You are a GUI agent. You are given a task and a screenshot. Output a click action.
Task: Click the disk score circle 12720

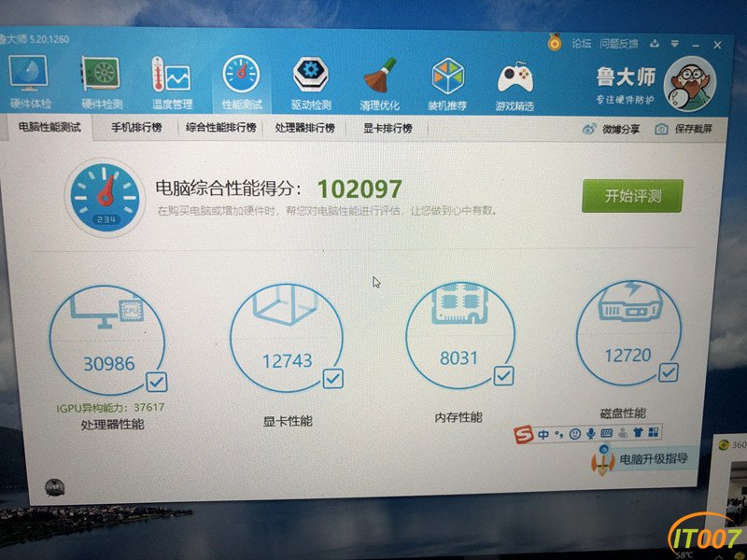coord(628,332)
